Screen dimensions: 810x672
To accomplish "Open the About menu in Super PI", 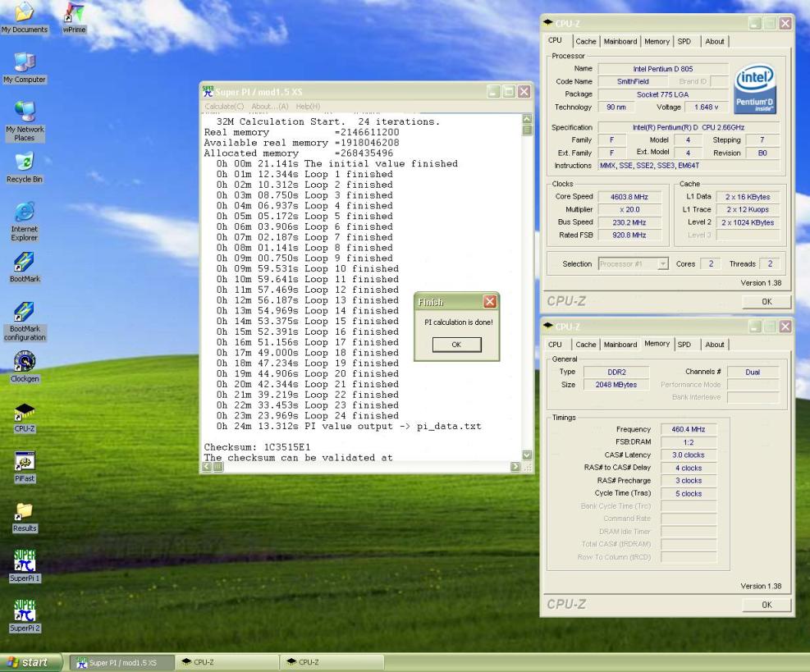I will (x=270, y=107).
